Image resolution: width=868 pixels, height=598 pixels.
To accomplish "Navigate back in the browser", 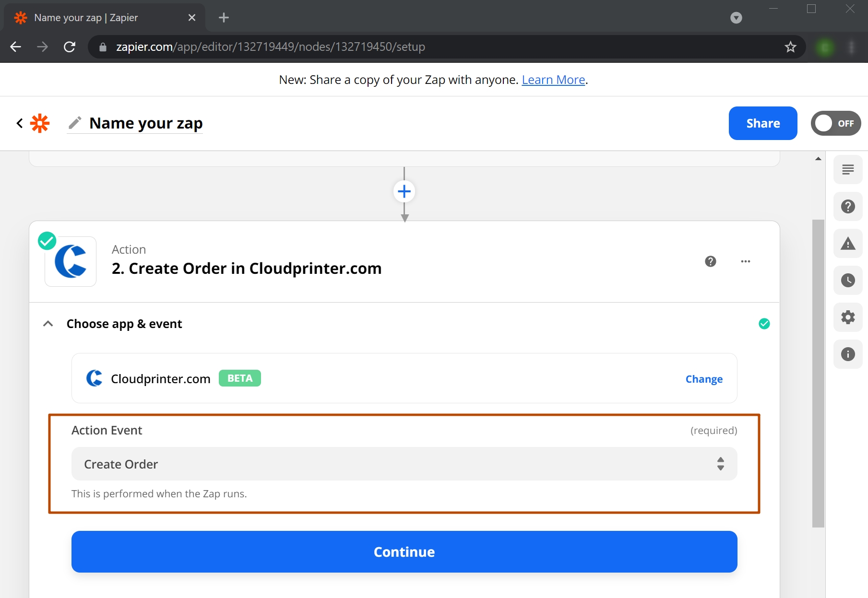I will point(16,47).
